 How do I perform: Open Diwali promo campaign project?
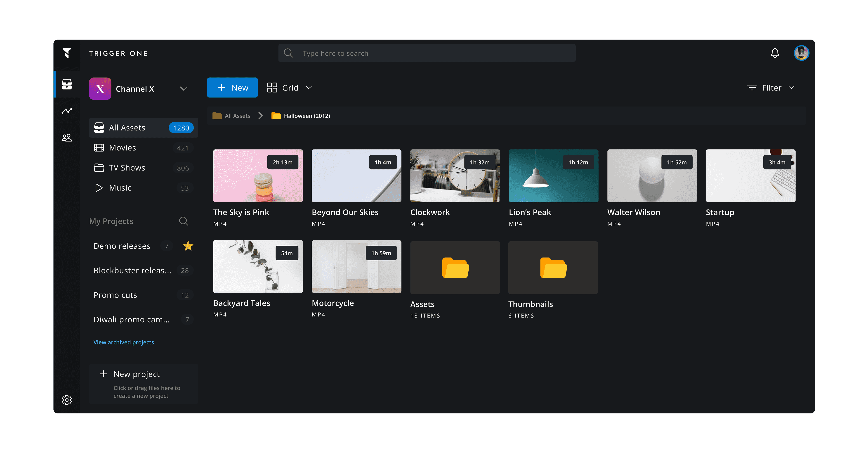pyautogui.click(x=132, y=320)
